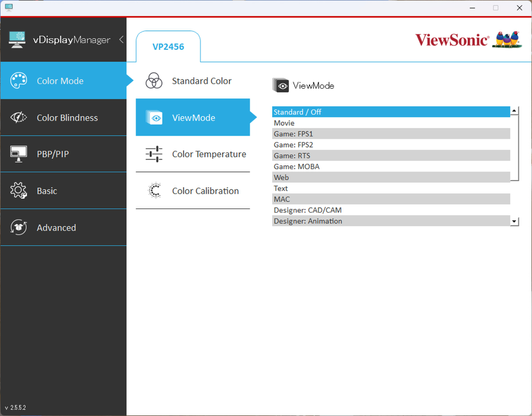Click the Color Blindness eye icon

coord(19,118)
